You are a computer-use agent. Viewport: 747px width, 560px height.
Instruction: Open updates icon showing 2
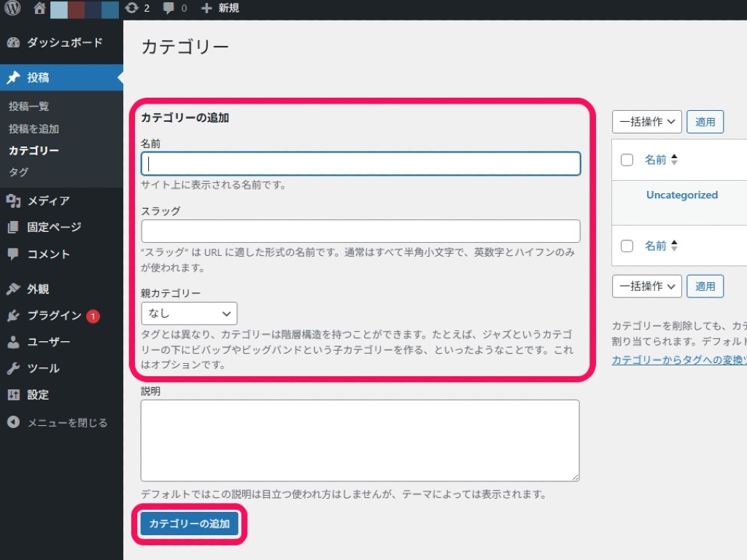131,8
